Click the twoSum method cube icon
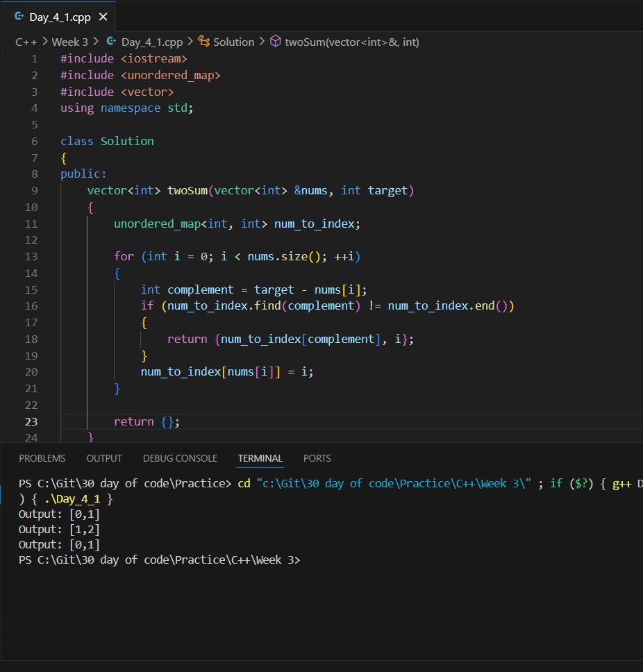The image size is (643, 672). pyautogui.click(x=276, y=42)
